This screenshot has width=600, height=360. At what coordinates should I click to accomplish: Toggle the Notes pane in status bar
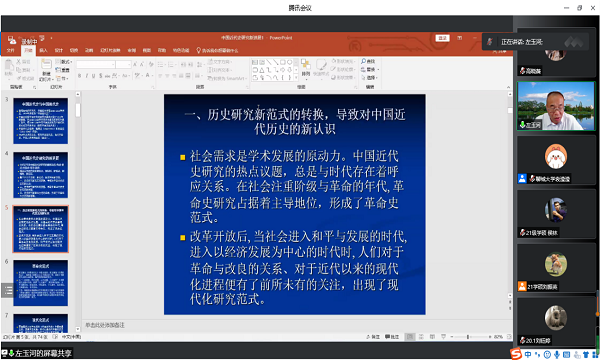coord(373,337)
